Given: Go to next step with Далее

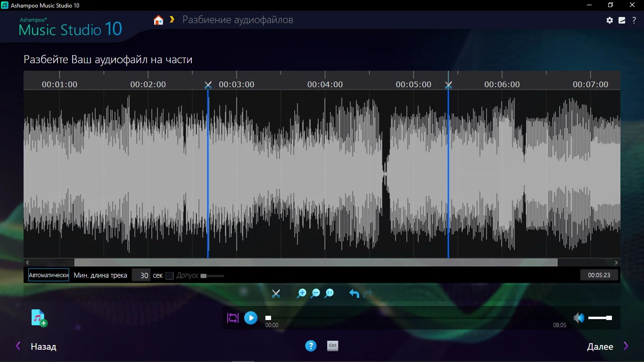Looking at the screenshot, I should click(x=600, y=346).
